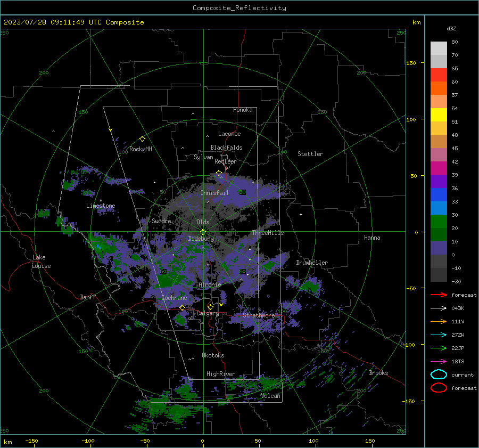Pick the red swatch in dBZ scale
This screenshot has width=479, height=448.
[439, 75]
